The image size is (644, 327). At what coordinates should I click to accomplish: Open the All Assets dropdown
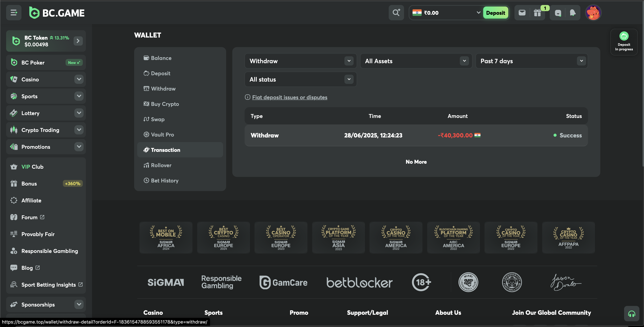pyautogui.click(x=416, y=61)
